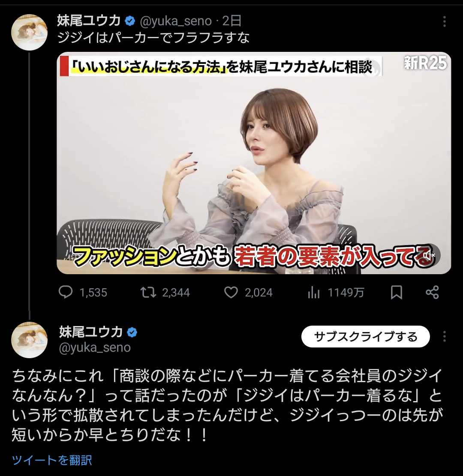This screenshot has height=476, width=463.
Task: Open the three-dot menu on the top tweet
Action: tap(444, 21)
